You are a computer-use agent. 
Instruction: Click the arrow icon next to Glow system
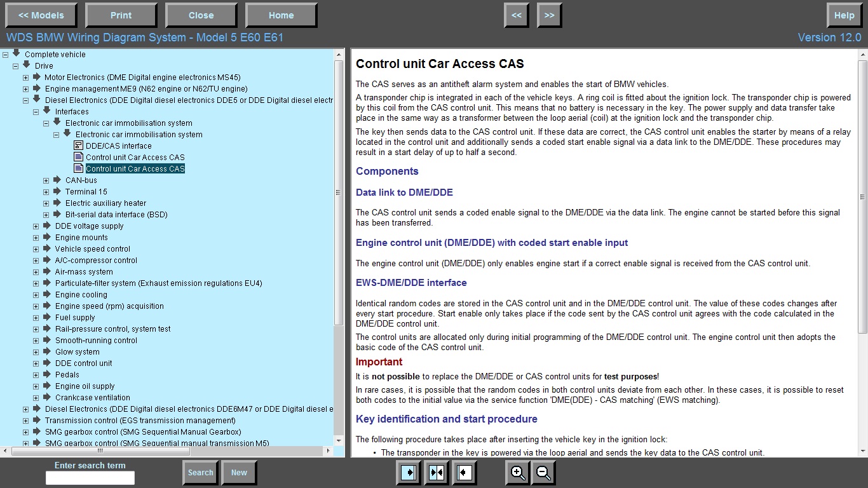(47, 351)
